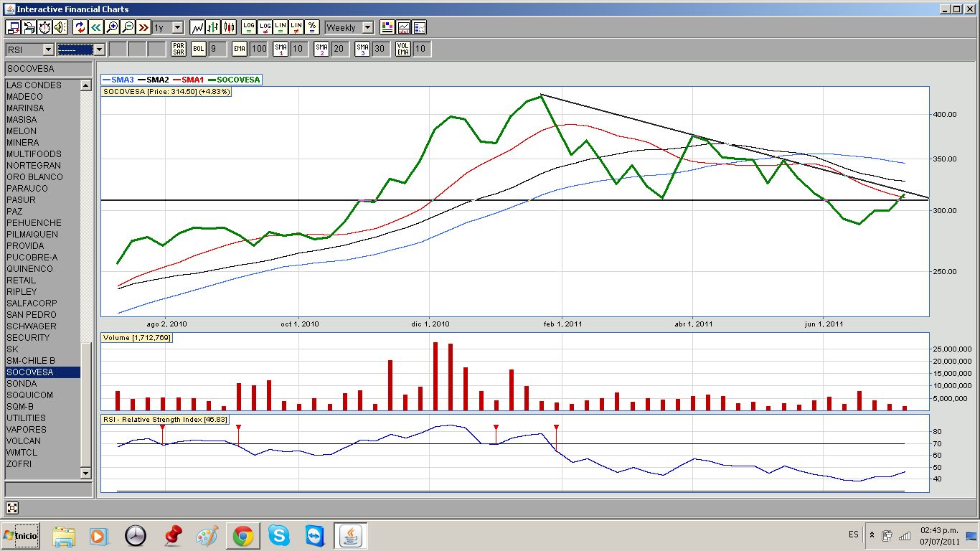Toggle LIN not-equal scale button
Viewport: 980px width, 551px height.
[x=296, y=27]
